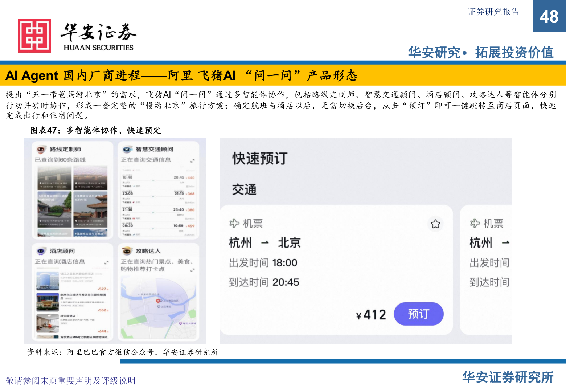Click the 酒店顾问 blue robot avatar icon
Image resolution: width=566 pixels, height=392 pixels.
(x=41, y=251)
